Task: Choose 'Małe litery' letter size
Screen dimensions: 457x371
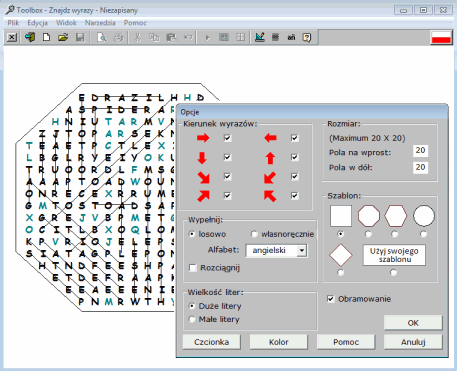Action: pos(192,319)
